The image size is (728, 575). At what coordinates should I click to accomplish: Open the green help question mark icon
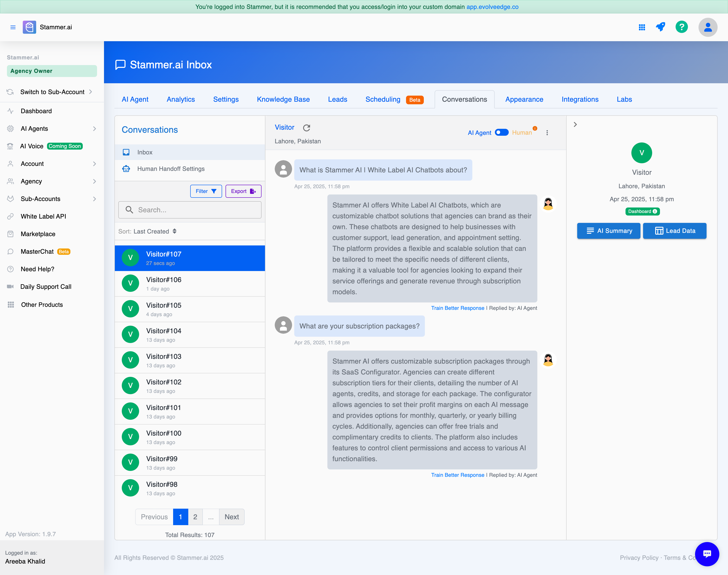[682, 27]
